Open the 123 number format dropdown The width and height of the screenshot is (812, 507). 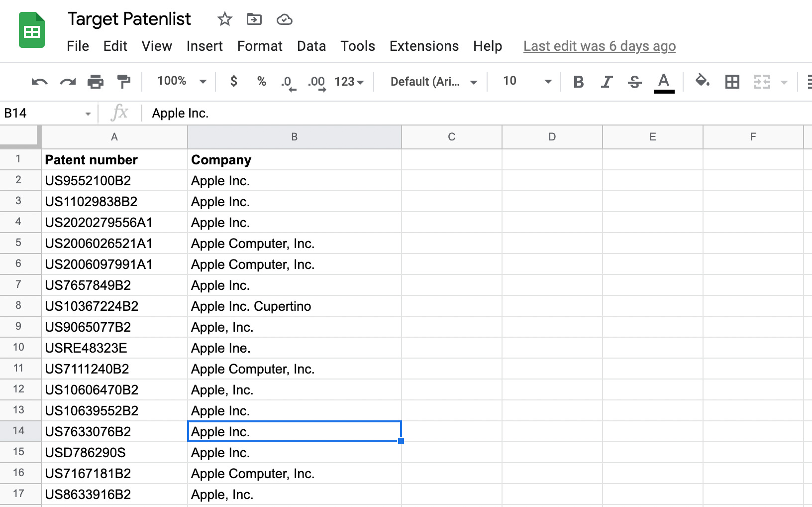pos(349,81)
